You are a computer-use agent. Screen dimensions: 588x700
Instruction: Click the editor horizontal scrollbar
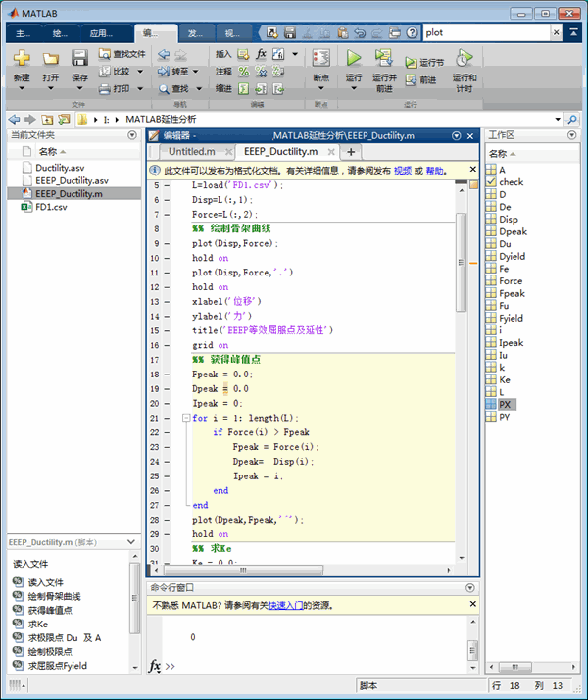pyautogui.click(x=243, y=570)
